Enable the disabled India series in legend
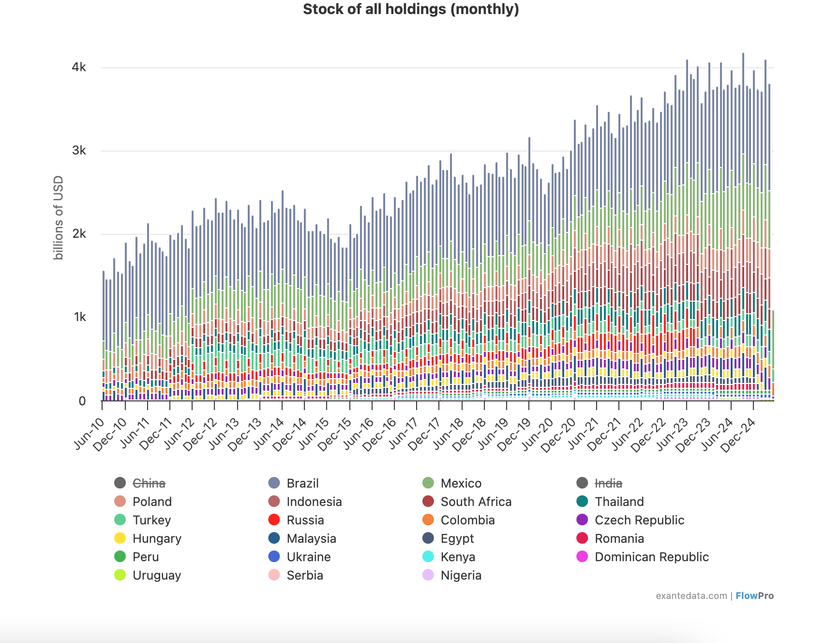Screen dimensions: 840x643 coord(608,483)
